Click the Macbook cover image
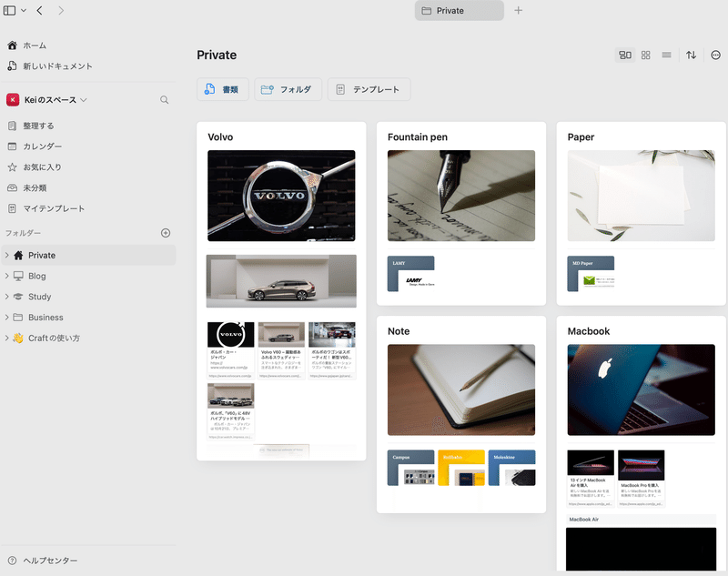This screenshot has height=576, width=728. coord(641,389)
